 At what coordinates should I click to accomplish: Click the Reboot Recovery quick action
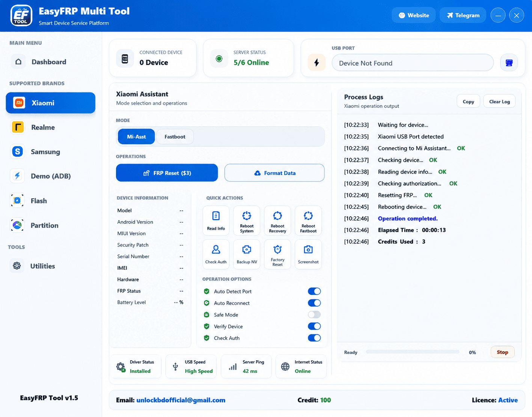277,221
